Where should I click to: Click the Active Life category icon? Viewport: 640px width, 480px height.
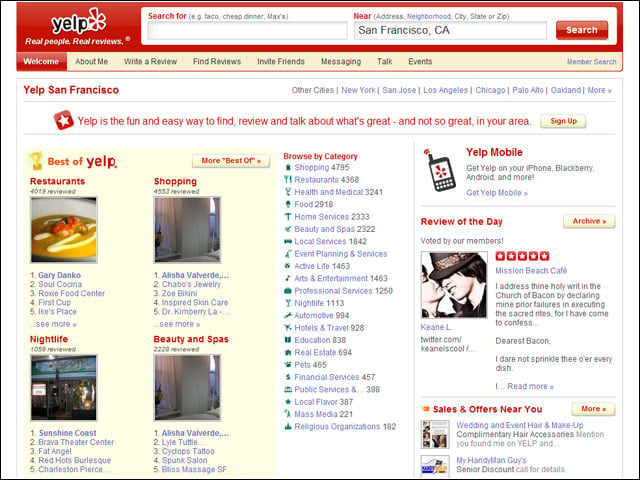[288, 266]
